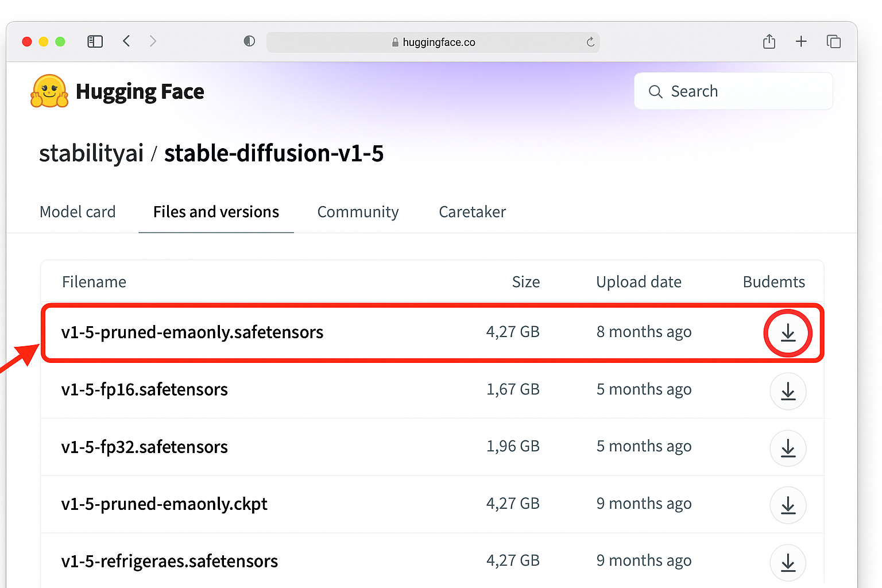Click the address bar lock icon

[395, 42]
